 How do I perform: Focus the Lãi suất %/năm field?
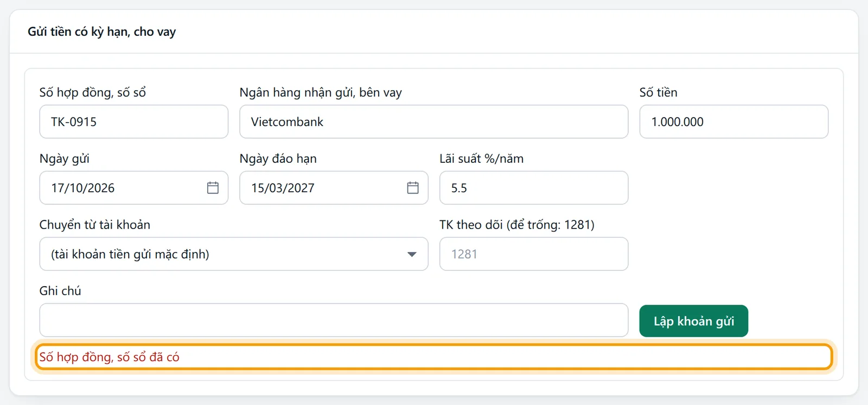click(534, 188)
